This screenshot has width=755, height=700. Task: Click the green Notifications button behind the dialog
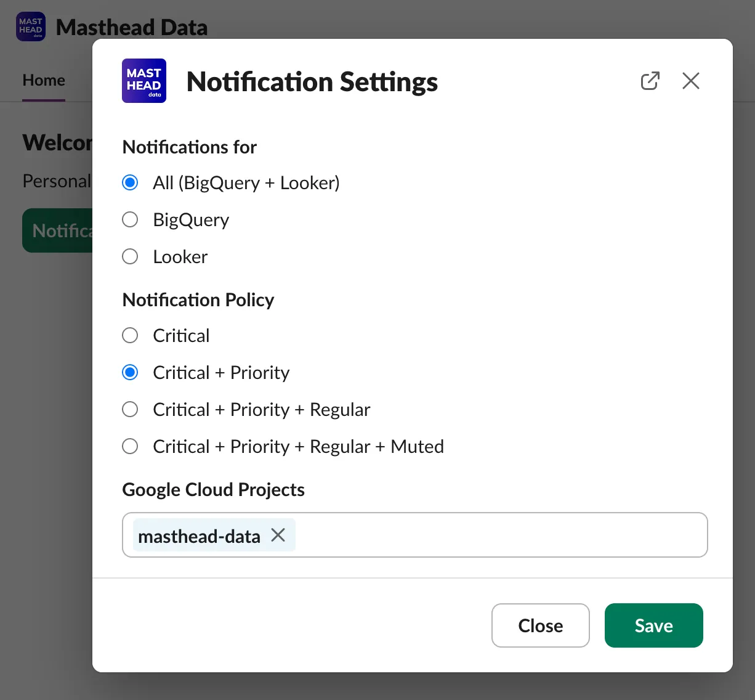click(x=58, y=230)
